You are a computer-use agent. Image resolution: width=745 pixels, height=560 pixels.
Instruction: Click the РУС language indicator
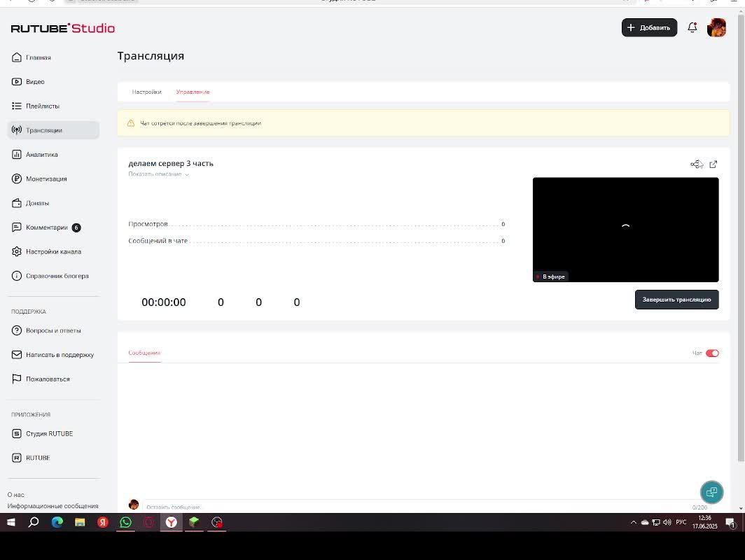pos(681,522)
